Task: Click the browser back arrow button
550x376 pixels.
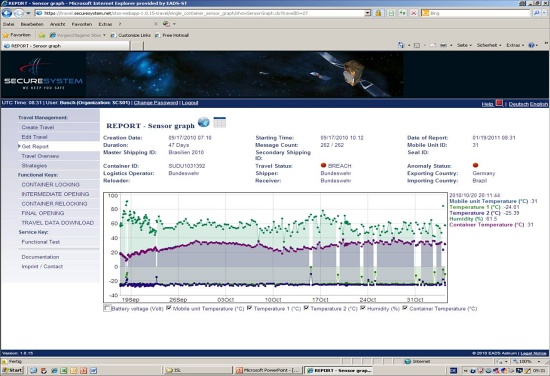Action: click(7, 13)
